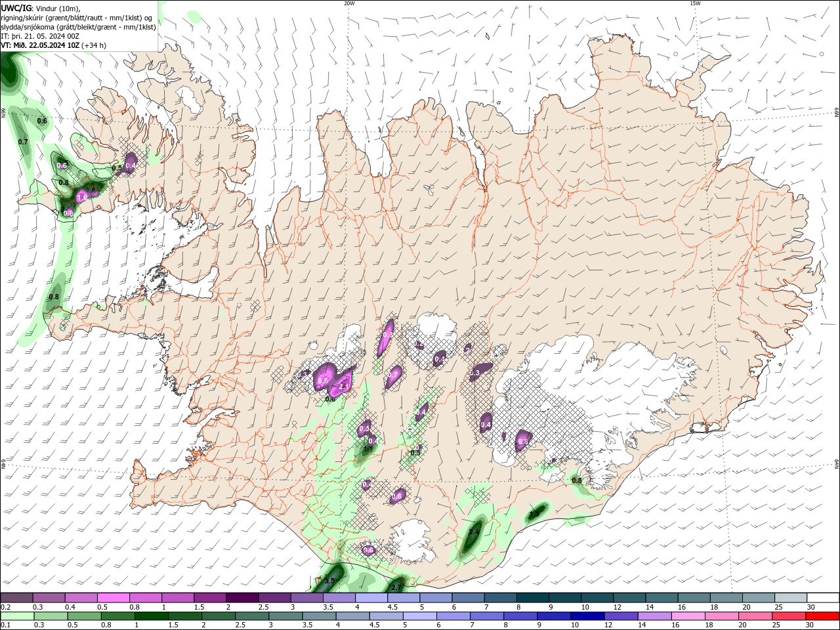Select the pale grey snow swatch above 25
The image size is (840, 630).
pyautogui.click(x=789, y=597)
